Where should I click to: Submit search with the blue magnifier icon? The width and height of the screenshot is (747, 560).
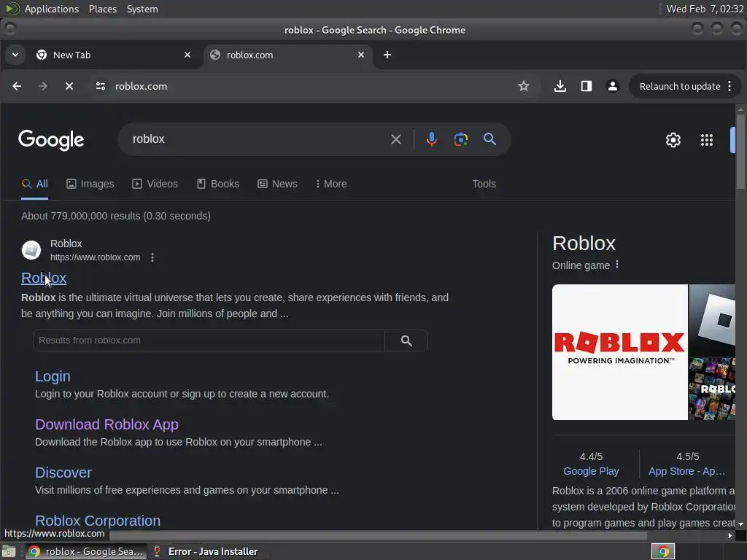489,139
